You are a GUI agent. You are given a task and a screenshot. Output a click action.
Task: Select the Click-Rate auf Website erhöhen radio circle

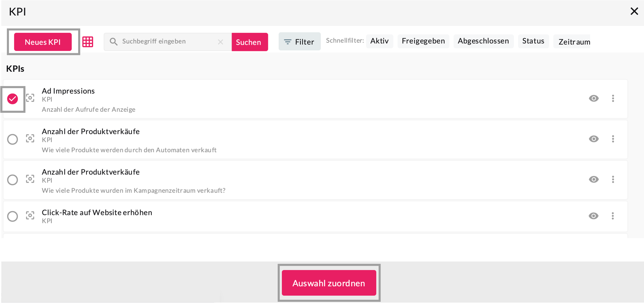pyautogui.click(x=13, y=216)
